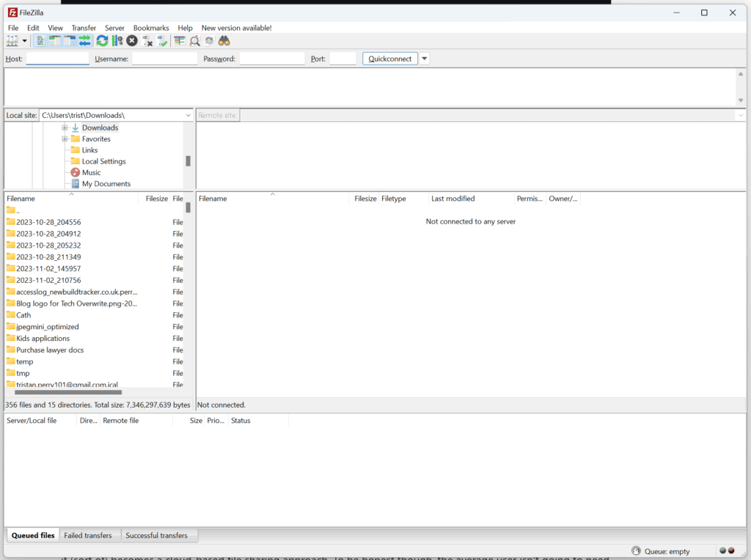
Task: Reconnect to the last used server
Action: pos(162,41)
